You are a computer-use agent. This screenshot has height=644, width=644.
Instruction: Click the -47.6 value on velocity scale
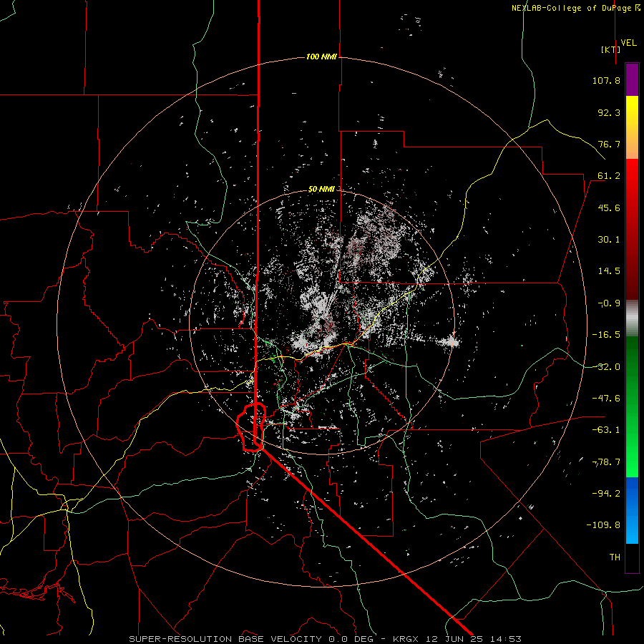(606, 399)
